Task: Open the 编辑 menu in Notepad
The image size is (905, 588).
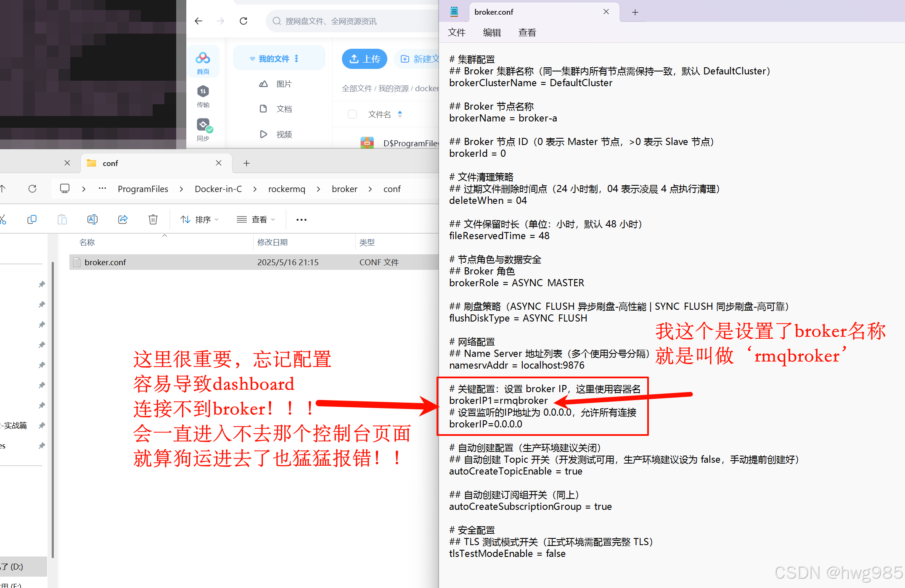Action: (492, 32)
